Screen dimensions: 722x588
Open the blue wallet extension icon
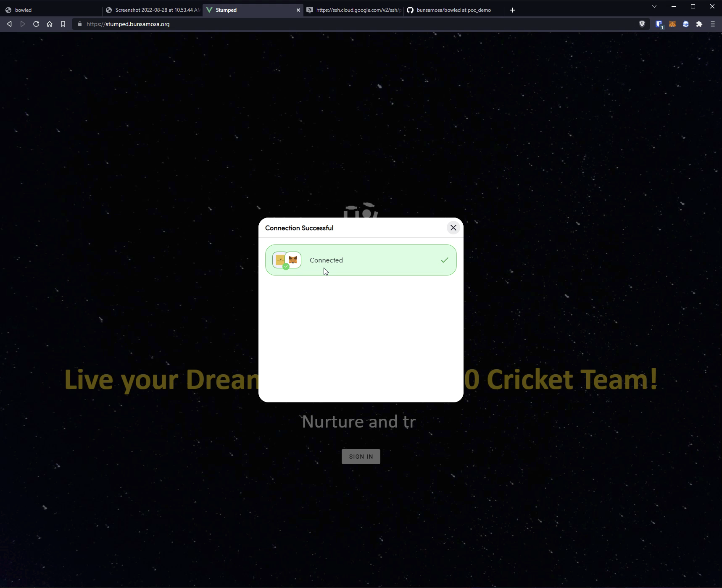click(686, 24)
